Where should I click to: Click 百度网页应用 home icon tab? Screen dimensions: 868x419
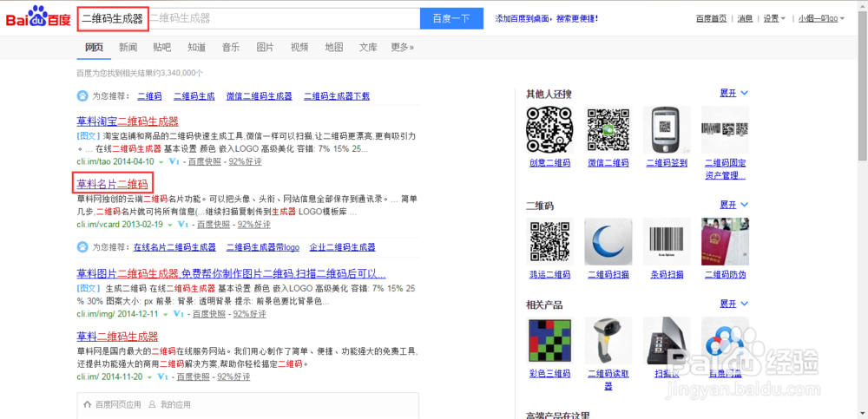112,404
